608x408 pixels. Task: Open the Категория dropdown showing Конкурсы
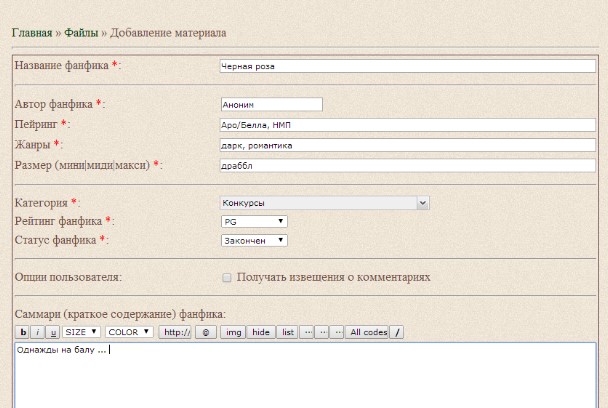click(325, 203)
